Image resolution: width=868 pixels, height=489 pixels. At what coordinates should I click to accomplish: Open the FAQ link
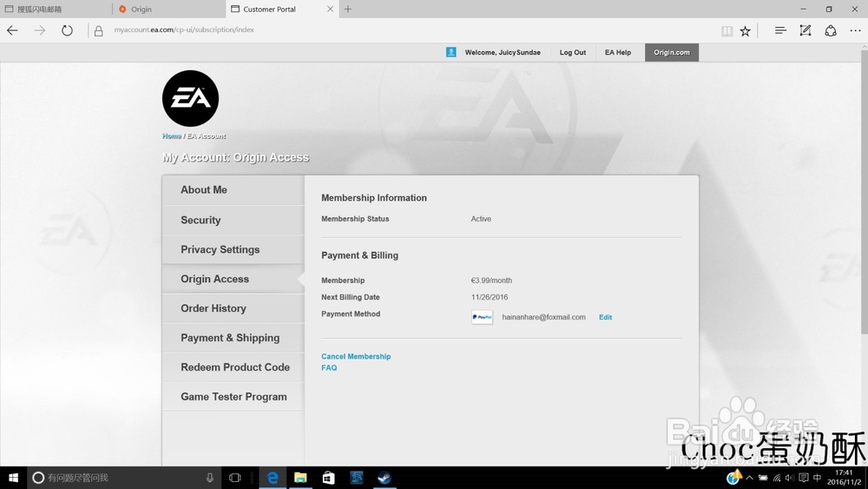pyautogui.click(x=329, y=367)
